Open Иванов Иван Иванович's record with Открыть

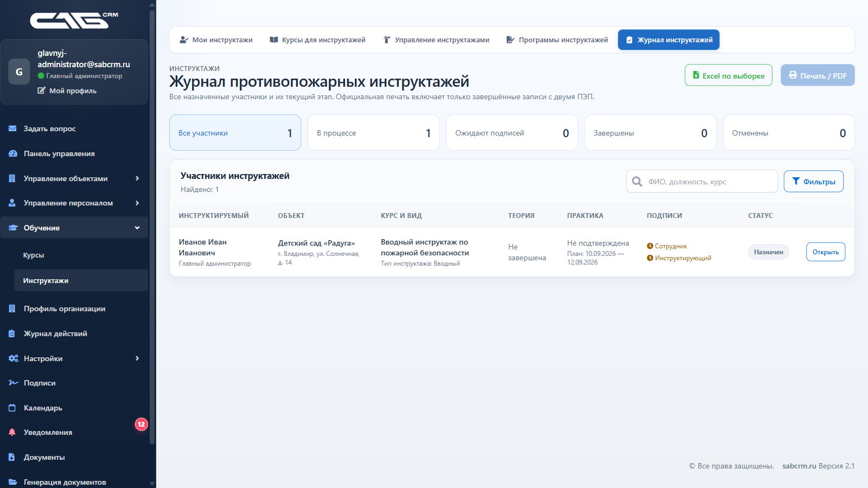(x=826, y=252)
